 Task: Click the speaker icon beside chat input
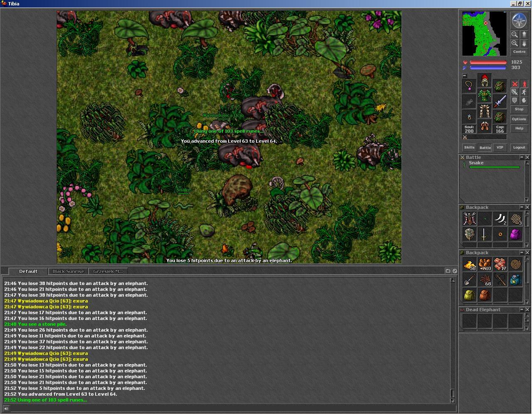[6, 409]
